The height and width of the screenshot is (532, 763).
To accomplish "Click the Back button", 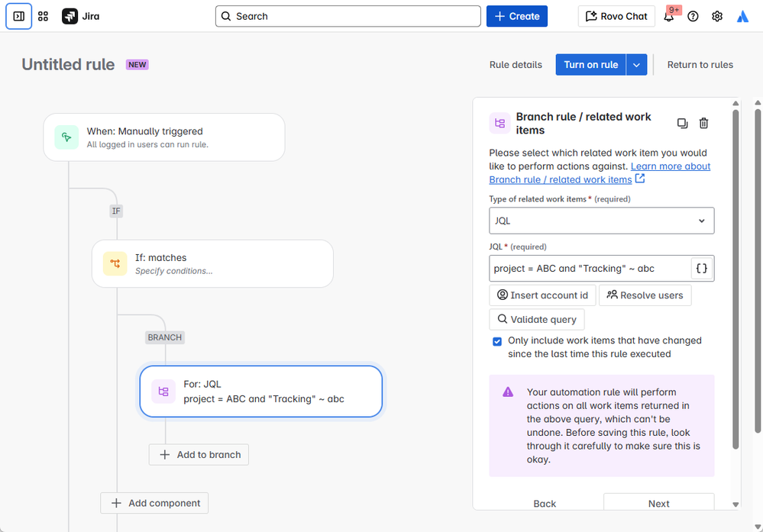I will coord(545,503).
